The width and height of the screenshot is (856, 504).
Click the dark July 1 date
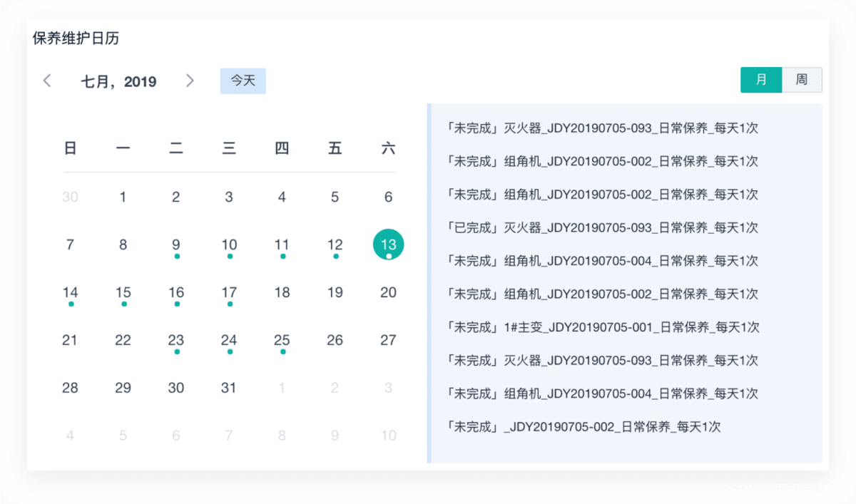pos(123,197)
